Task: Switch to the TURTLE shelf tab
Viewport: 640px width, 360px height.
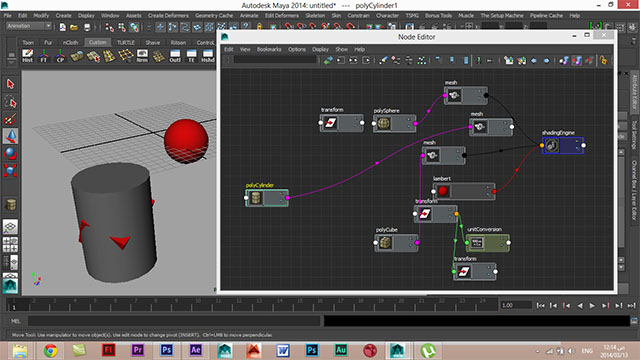Action: tap(126, 42)
